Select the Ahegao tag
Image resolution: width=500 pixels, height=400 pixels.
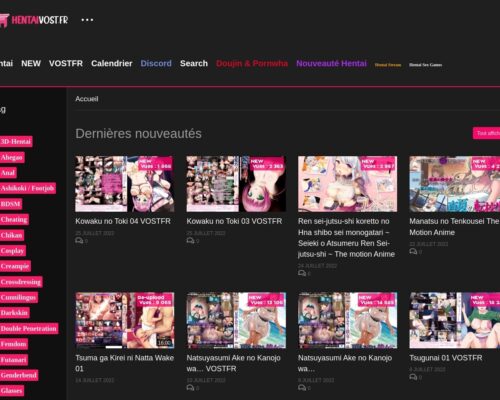coord(12,157)
